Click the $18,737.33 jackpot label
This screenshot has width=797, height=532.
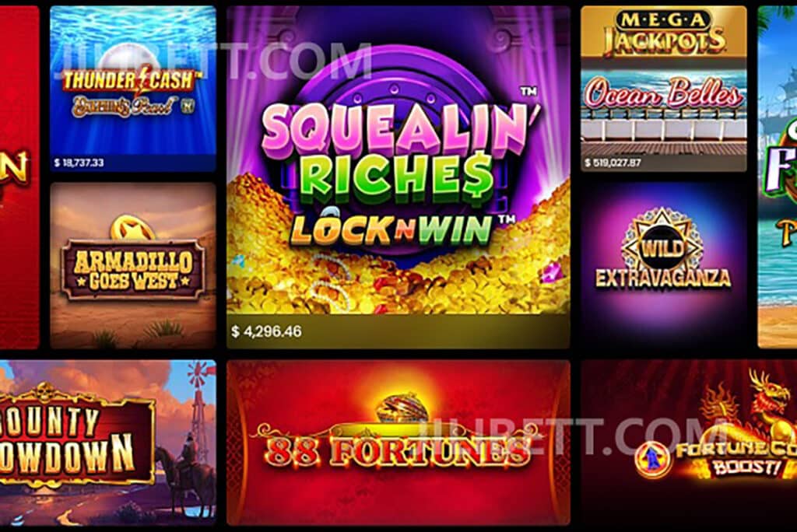pos(79,163)
